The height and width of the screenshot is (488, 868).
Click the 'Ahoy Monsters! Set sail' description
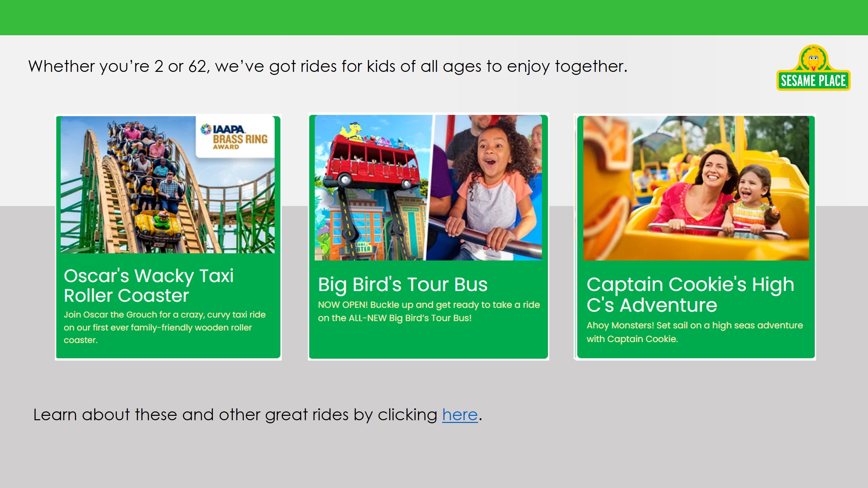click(695, 332)
